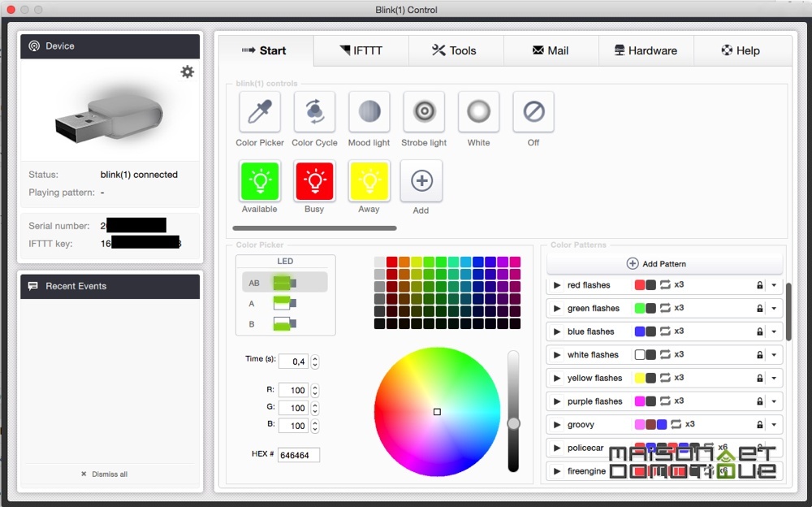Set the red Busy status light
This screenshot has width=812, height=507.
315,180
